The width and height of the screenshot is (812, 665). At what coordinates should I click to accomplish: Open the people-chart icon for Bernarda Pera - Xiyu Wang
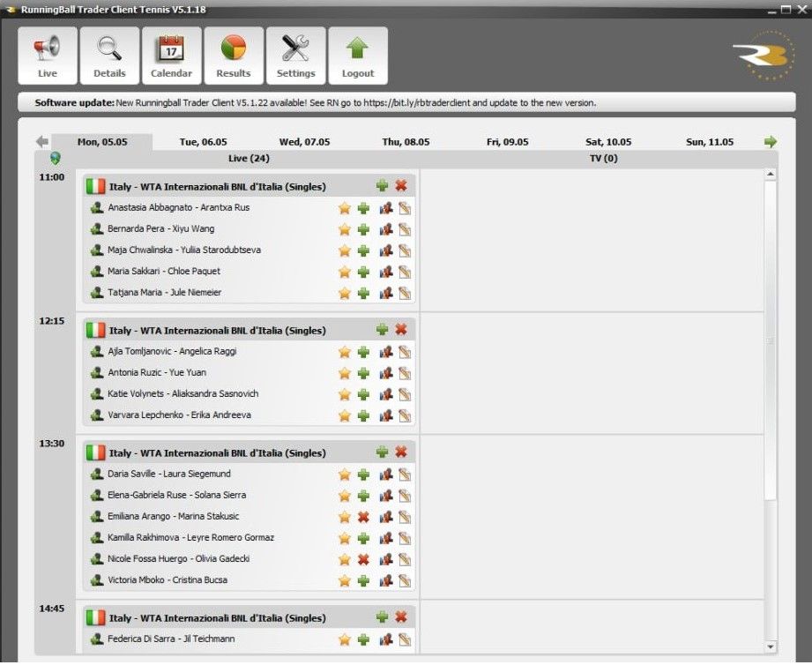[386, 229]
